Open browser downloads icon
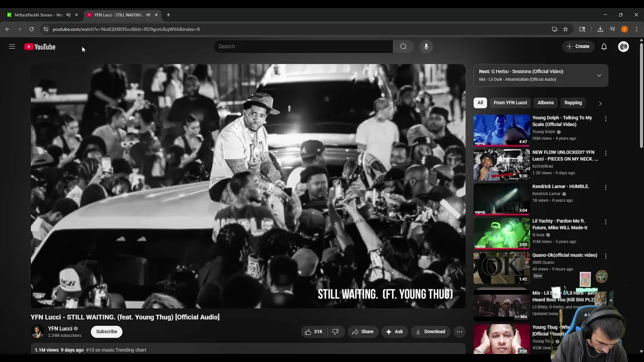Screen dimensions: 644x362 600,29
